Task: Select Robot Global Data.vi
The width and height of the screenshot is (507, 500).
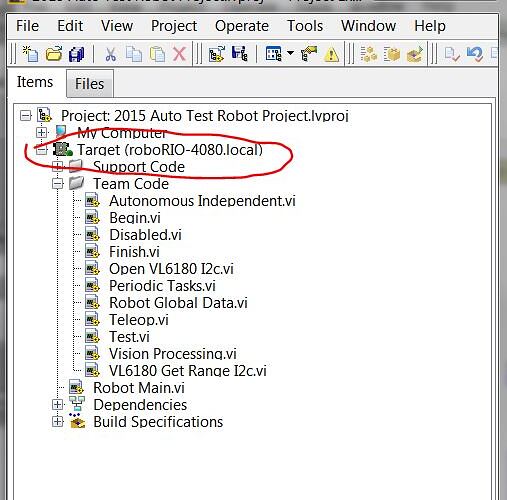Action: tap(178, 303)
